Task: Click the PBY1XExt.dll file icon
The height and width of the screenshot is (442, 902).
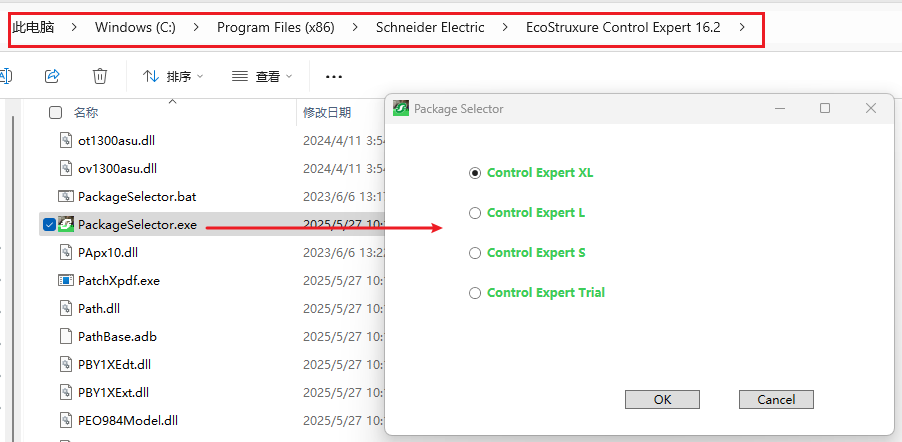Action: (x=66, y=393)
